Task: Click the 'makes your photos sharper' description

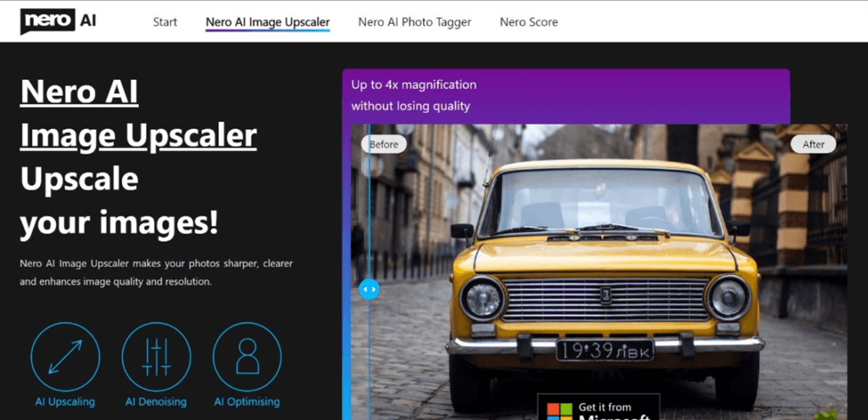Action: click(156, 272)
